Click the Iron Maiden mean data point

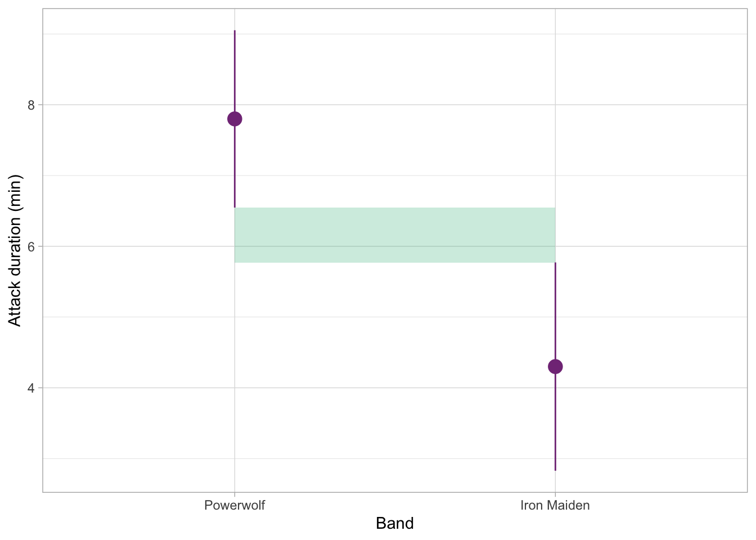(555, 367)
